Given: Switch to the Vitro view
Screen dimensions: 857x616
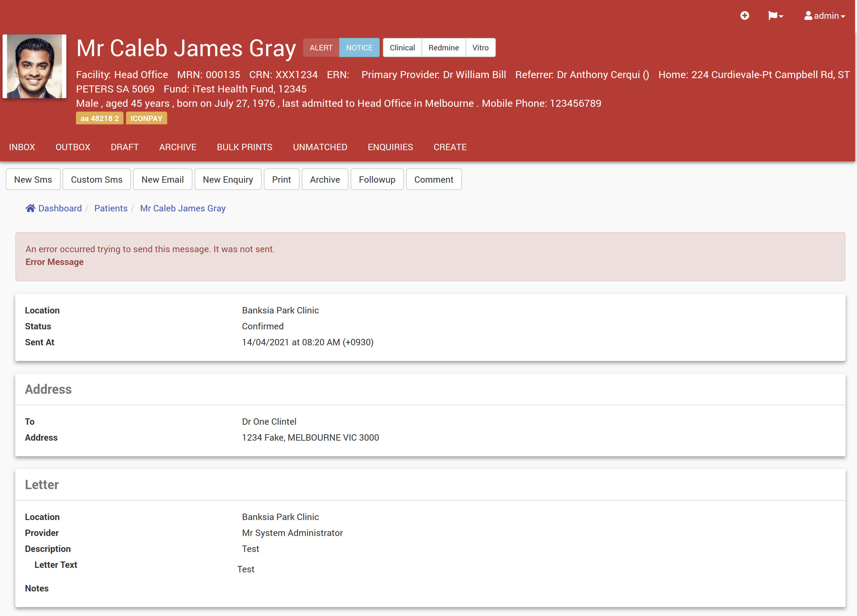Looking at the screenshot, I should click(x=480, y=48).
